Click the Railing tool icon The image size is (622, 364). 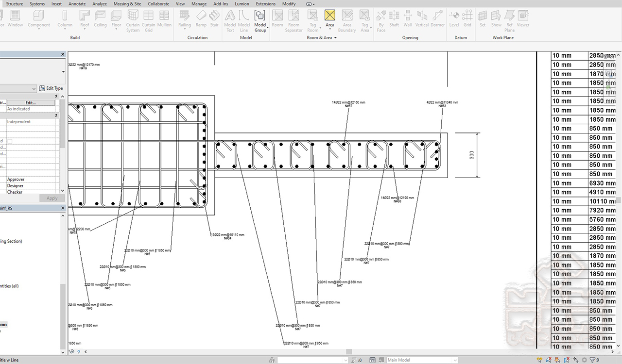[185, 16]
